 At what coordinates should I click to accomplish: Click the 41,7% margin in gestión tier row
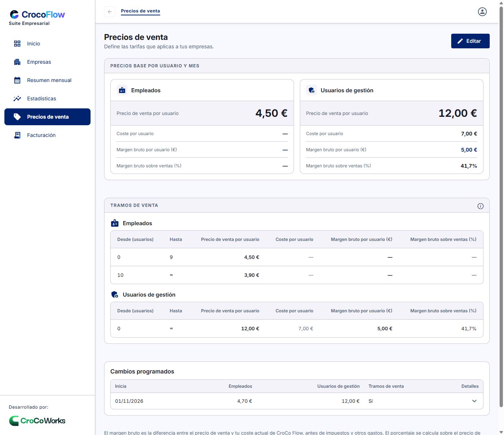pos(469,328)
